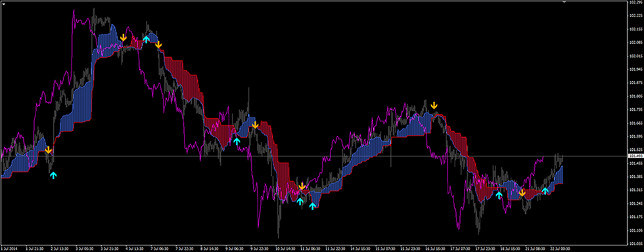644x252 pixels.
Task: Click the cyan buy arrow below the 2 Jul 13:30 dip
Action: pyautogui.click(x=53, y=175)
